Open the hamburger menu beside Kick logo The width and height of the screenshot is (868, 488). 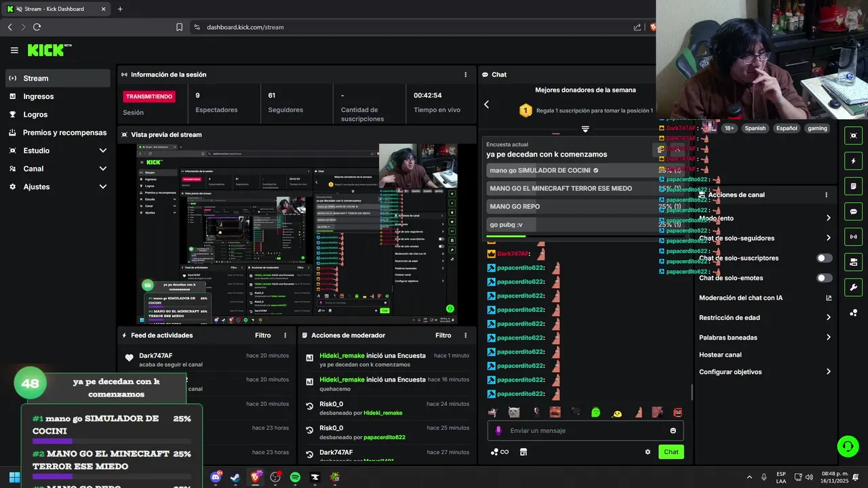tap(14, 50)
